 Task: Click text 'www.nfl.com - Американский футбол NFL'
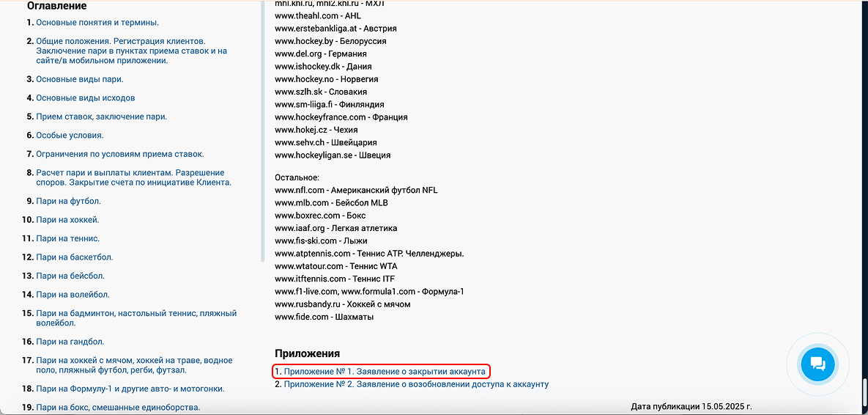pyautogui.click(x=356, y=191)
